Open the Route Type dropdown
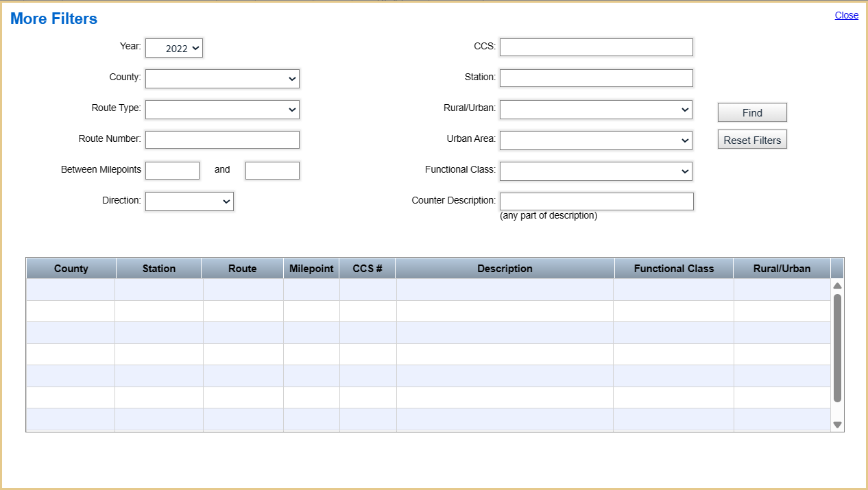868x490 pixels. (221, 109)
